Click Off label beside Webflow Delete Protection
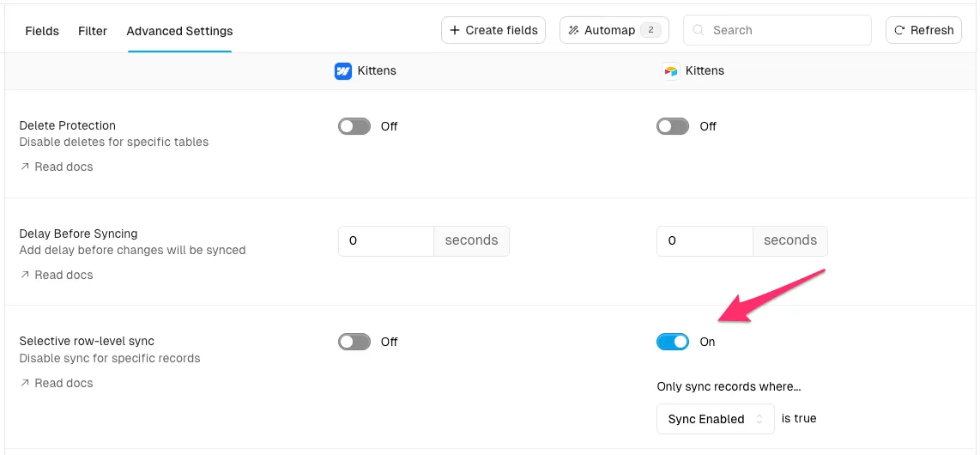Image resolution: width=980 pixels, height=455 pixels. pyautogui.click(x=390, y=126)
